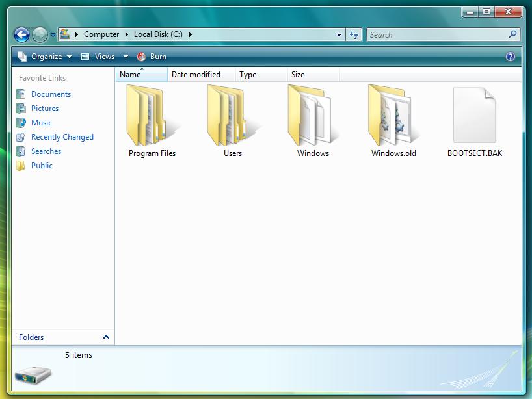Click the magnifying glass search icon
This screenshot has height=399, width=532.
click(513, 34)
